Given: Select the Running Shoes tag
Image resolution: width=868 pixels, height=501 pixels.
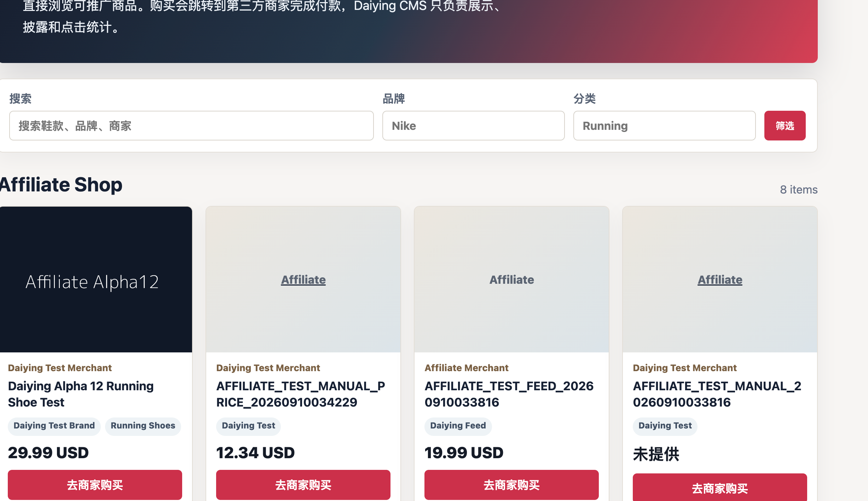Looking at the screenshot, I should click(143, 426).
